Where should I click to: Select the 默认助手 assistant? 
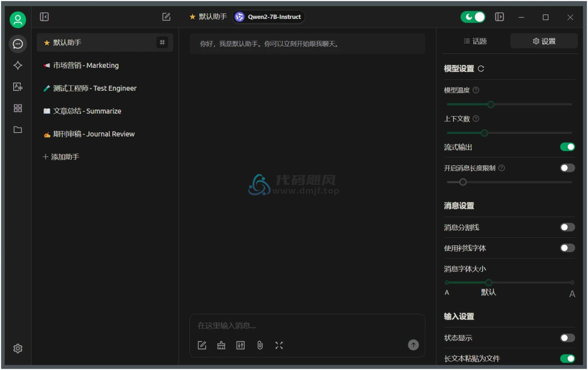point(105,43)
